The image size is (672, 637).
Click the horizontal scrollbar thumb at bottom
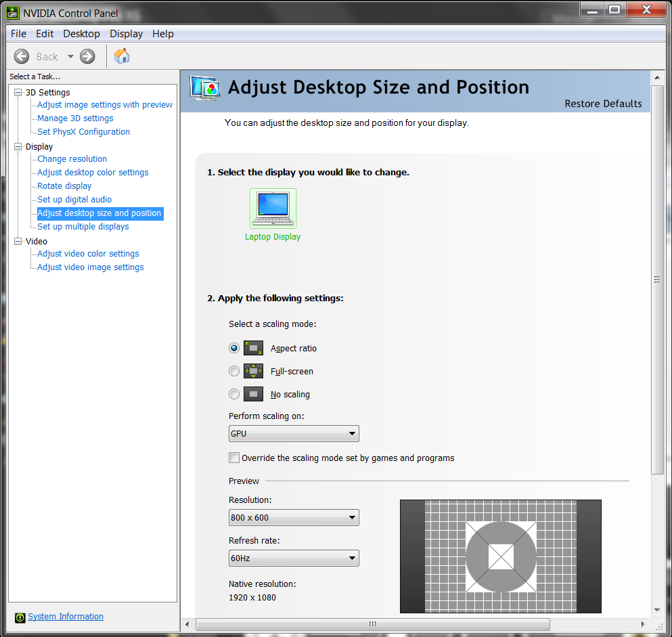[372, 623]
